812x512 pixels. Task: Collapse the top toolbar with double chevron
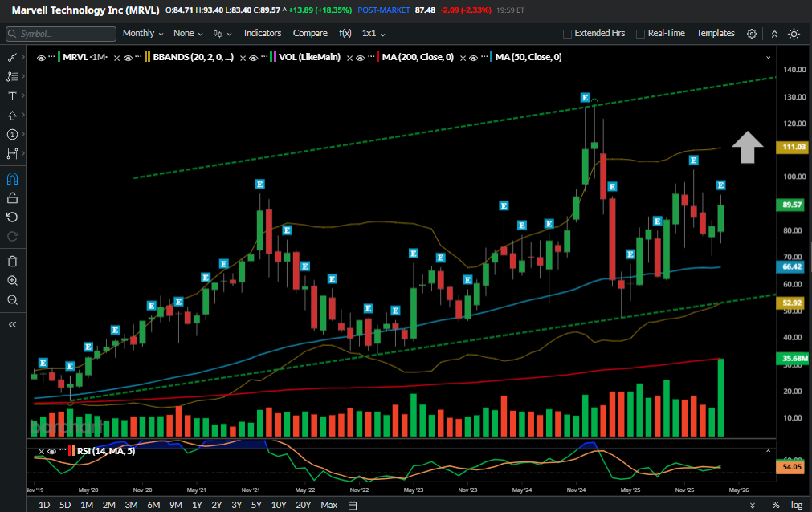click(774, 34)
